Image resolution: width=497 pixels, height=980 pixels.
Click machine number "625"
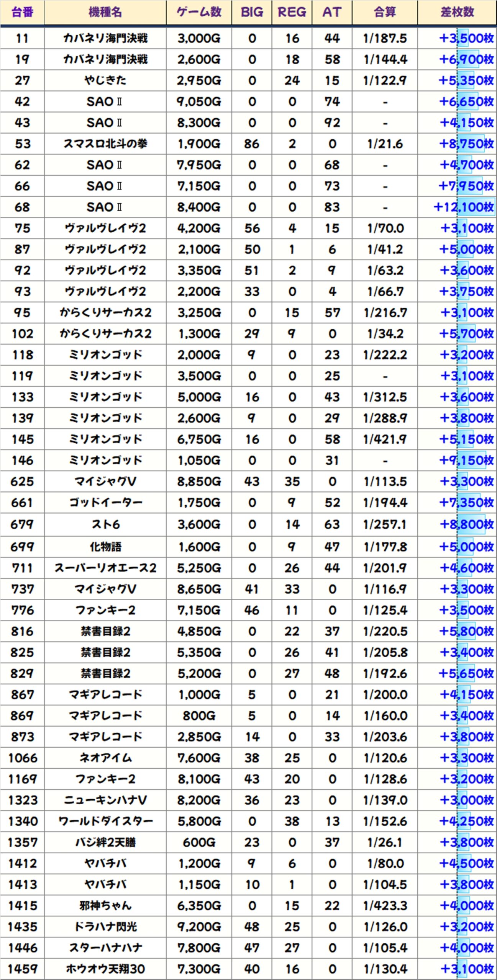[22, 481]
